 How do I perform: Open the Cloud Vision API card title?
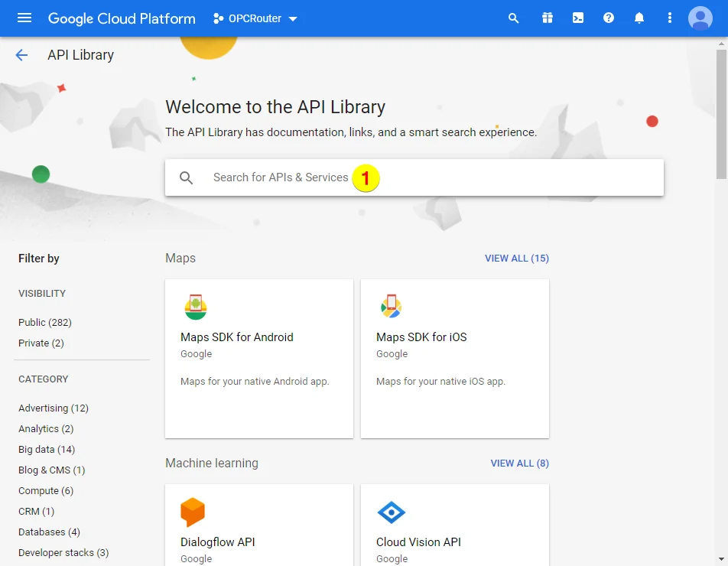point(418,542)
